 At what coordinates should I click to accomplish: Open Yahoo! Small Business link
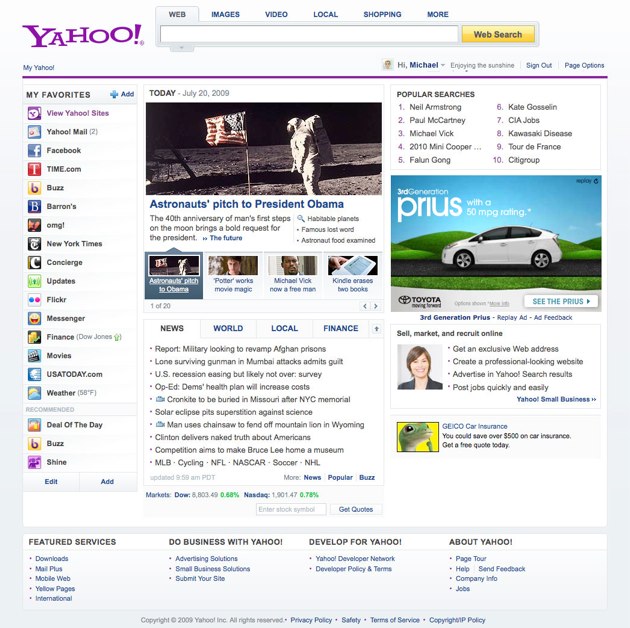click(556, 399)
